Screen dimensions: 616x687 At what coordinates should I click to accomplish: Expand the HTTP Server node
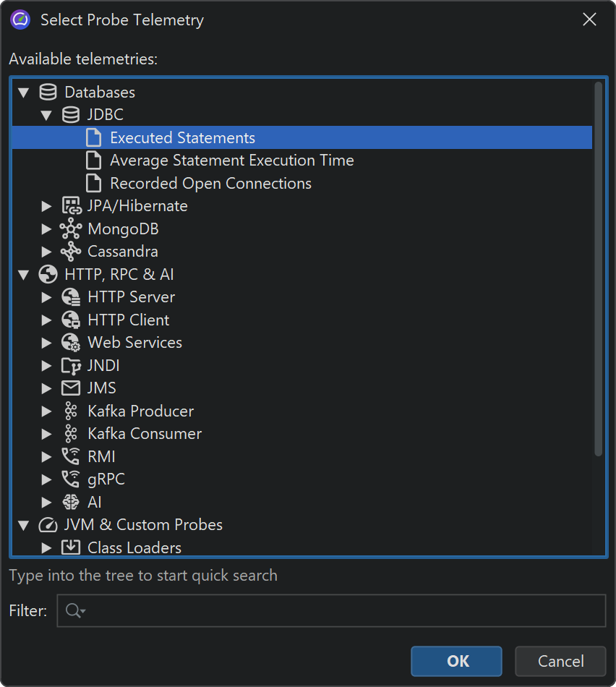(47, 297)
